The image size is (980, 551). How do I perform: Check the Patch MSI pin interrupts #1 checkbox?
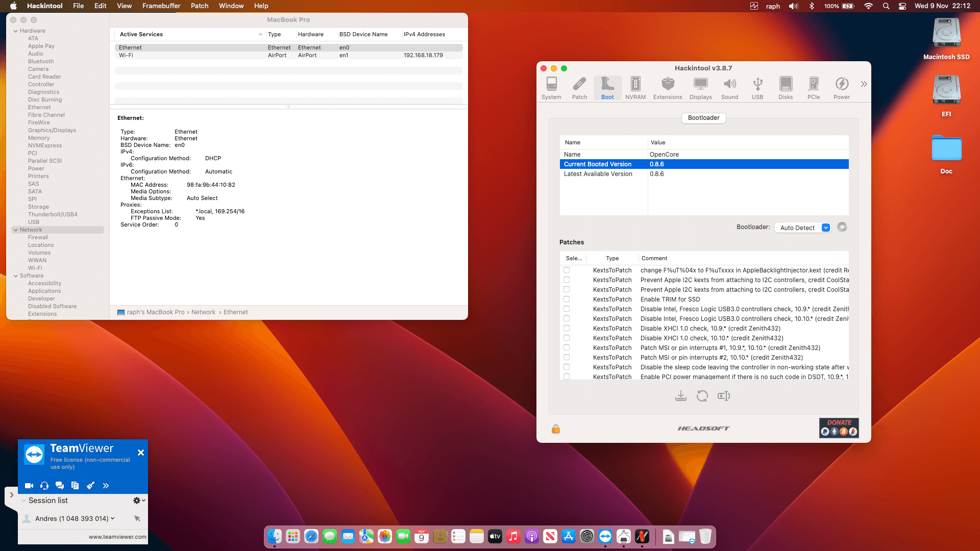[567, 347]
